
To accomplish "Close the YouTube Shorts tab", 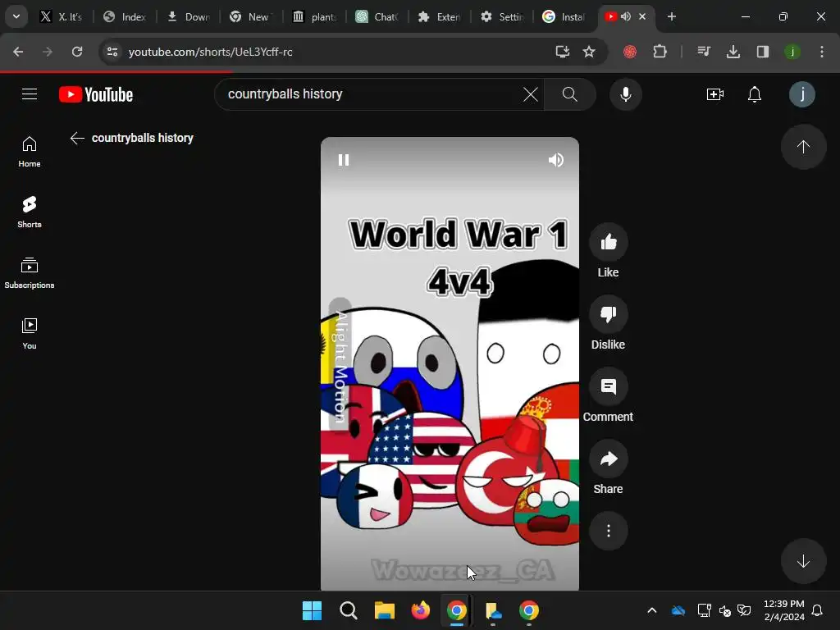I will point(642,16).
